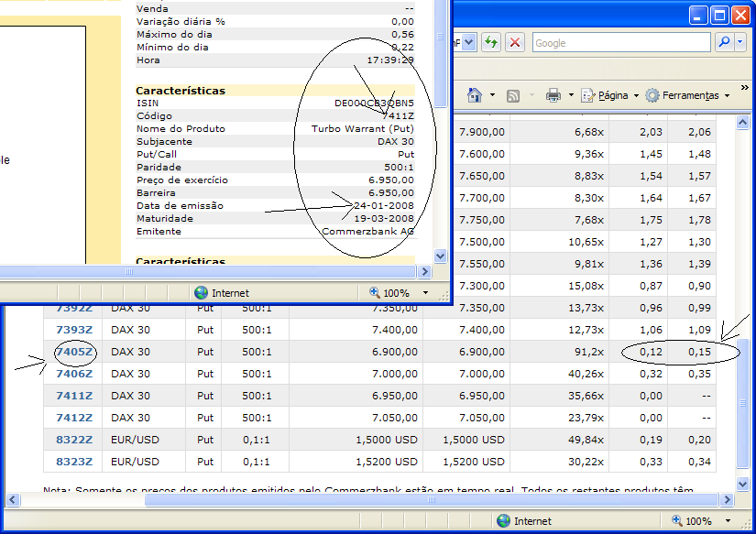Click the 91,2x leverage cell in 7405Z row
The image size is (756, 534).
(589, 352)
